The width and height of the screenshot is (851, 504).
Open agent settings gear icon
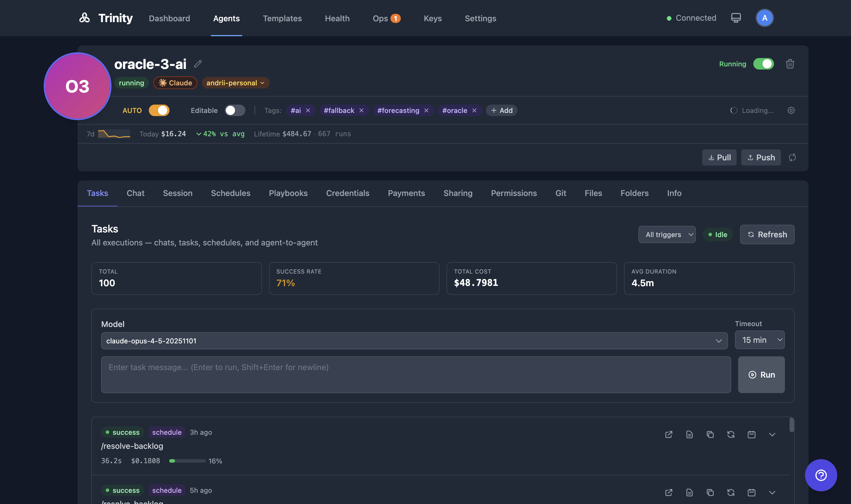tap(791, 110)
